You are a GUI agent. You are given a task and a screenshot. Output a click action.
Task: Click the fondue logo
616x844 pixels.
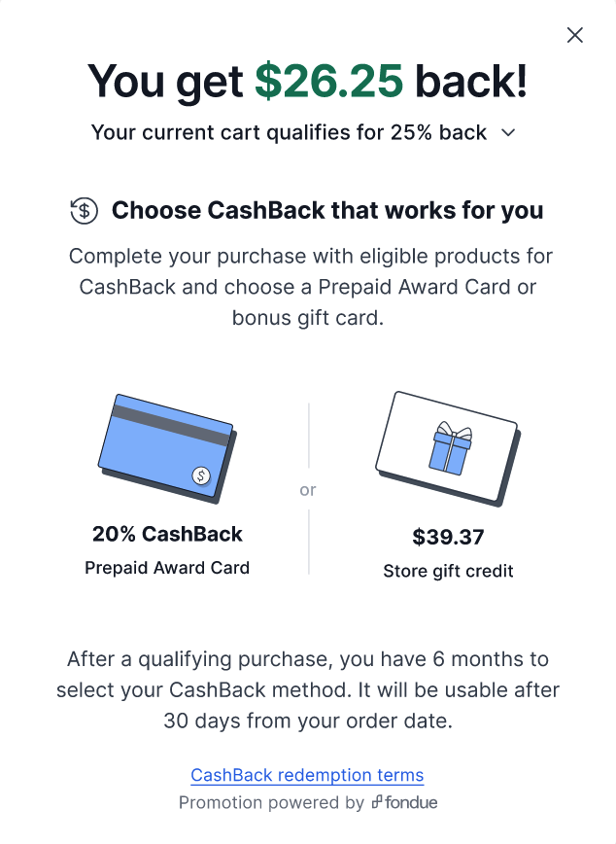(x=404, y=802)
